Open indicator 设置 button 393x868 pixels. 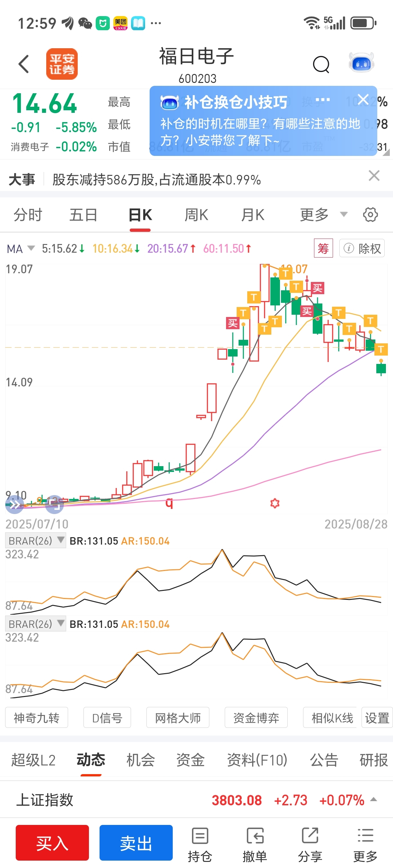click(377, 718)
